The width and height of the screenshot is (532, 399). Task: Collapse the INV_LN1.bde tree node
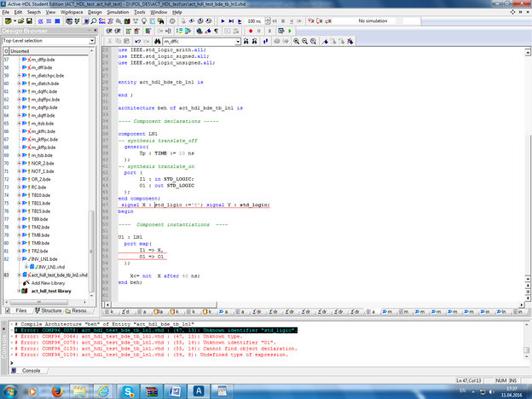click(x=20, y=259)
